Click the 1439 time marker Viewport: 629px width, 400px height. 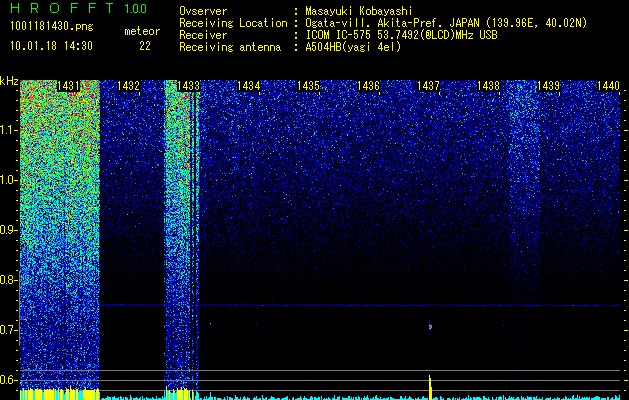click(548, 86)
